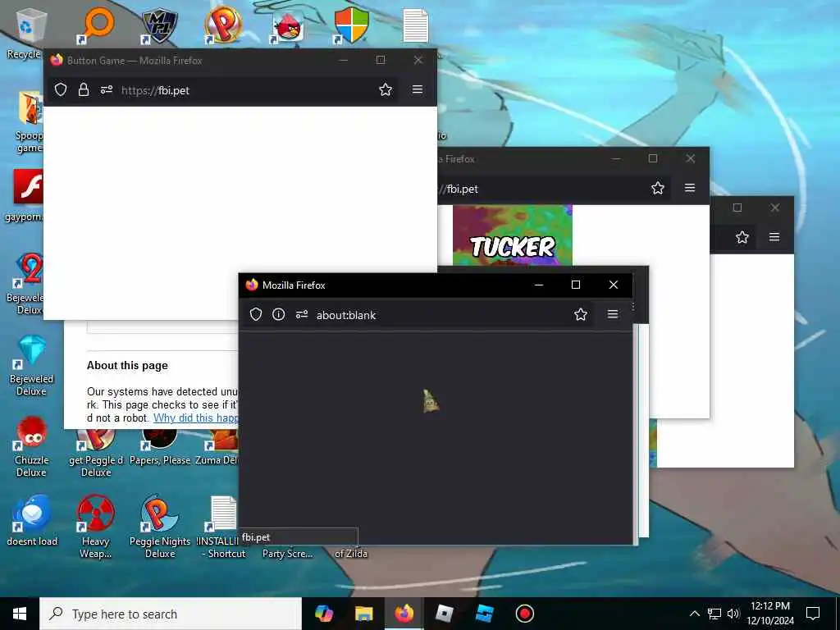
Task: Launch Bejeweled 2 Deluxe shortcut
Action: tap(30, 269)
